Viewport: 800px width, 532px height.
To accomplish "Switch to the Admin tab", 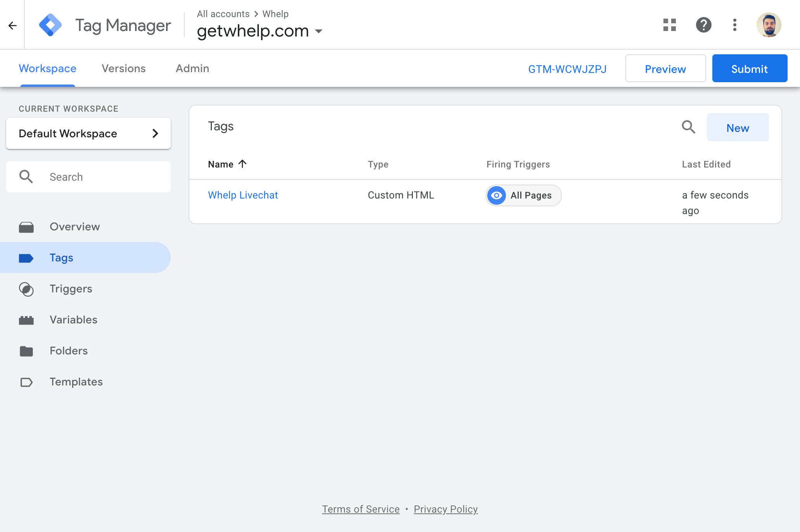I will tap(192, 69).
